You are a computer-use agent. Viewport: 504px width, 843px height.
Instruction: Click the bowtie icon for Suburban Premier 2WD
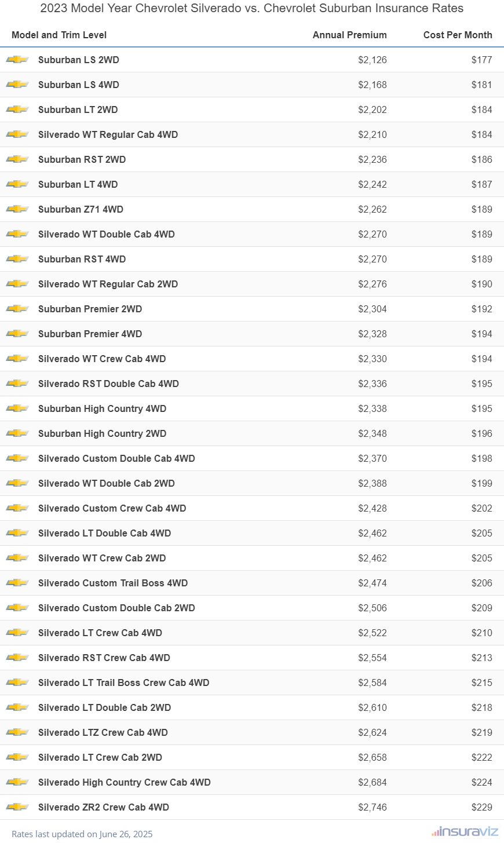coord(17,309)
